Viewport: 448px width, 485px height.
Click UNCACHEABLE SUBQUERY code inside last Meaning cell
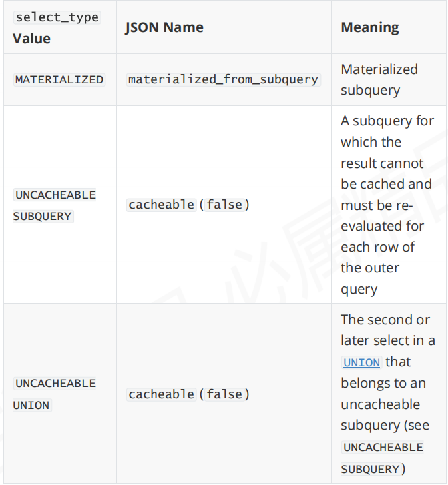(x=383, y=458)
